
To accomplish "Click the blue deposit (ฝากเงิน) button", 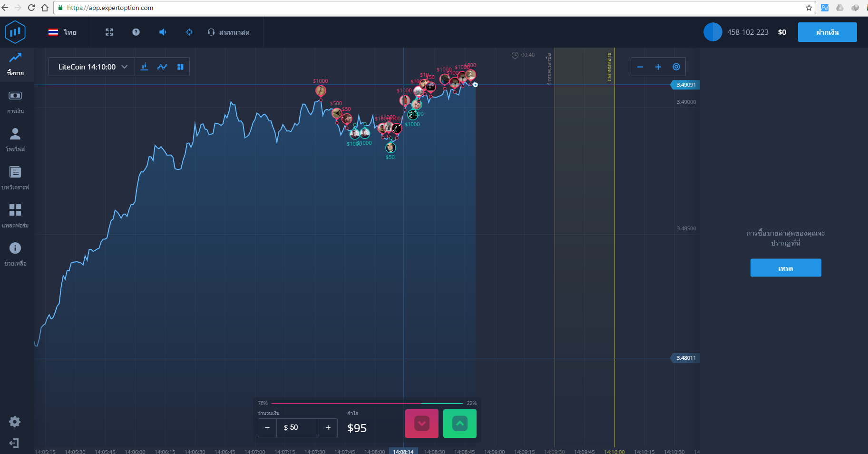I will pos(827,32).
